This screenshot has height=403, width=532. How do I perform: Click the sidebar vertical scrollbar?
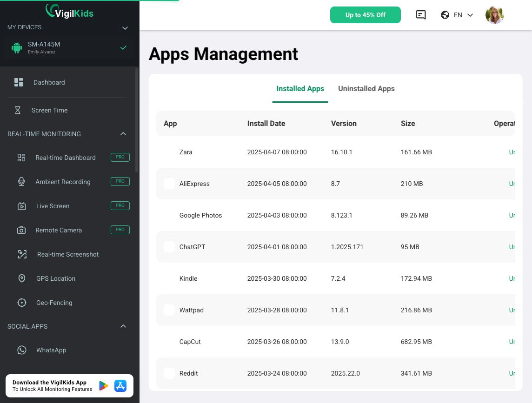[x=137, y=120]
